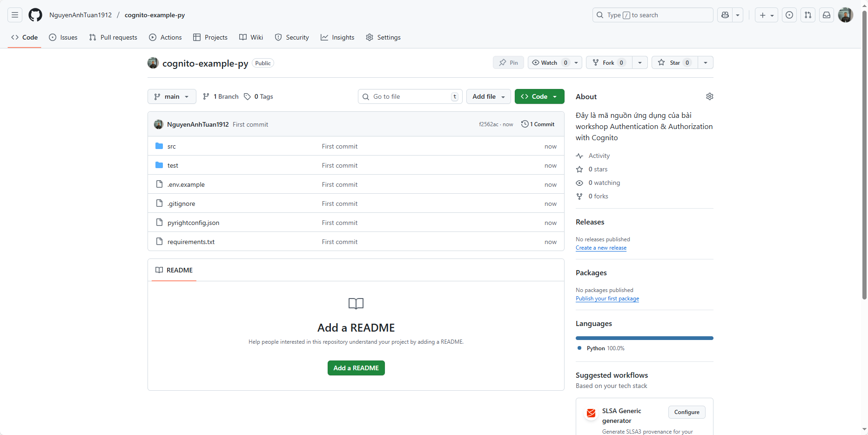868x435 pixels.
Task: Open the hamburger navigation menu
Action: tap(15, 15)
